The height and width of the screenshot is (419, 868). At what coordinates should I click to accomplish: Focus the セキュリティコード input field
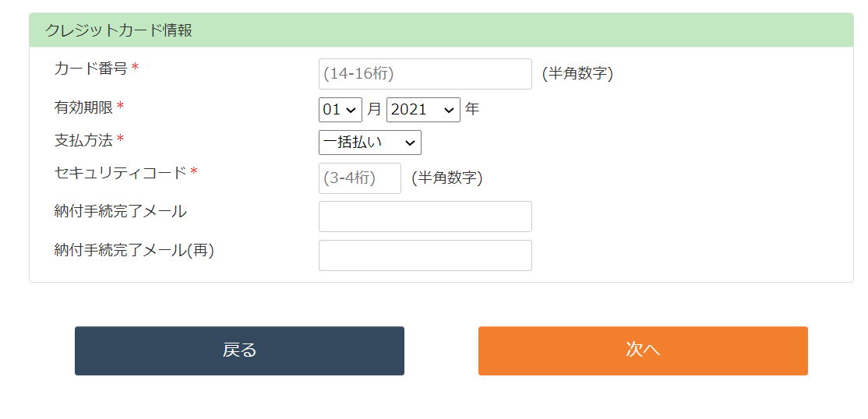pyautogui.click(x=360, y=178)
